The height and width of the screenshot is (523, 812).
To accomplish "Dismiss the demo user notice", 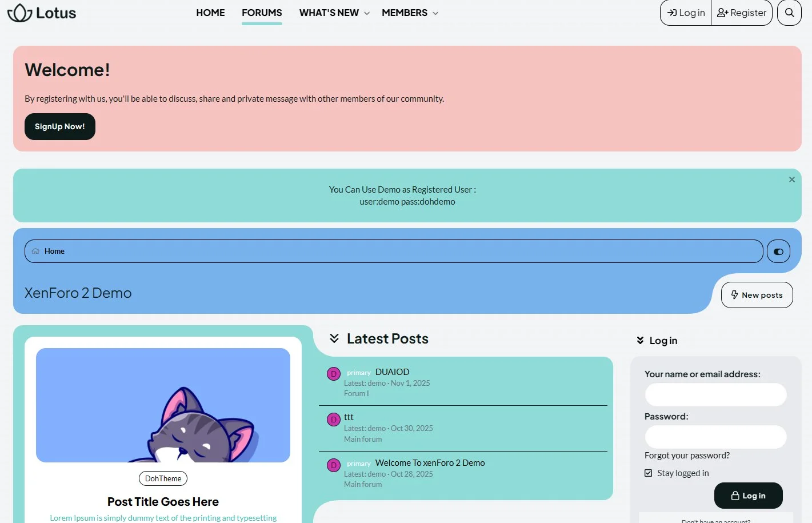I will tap(791, 179).
